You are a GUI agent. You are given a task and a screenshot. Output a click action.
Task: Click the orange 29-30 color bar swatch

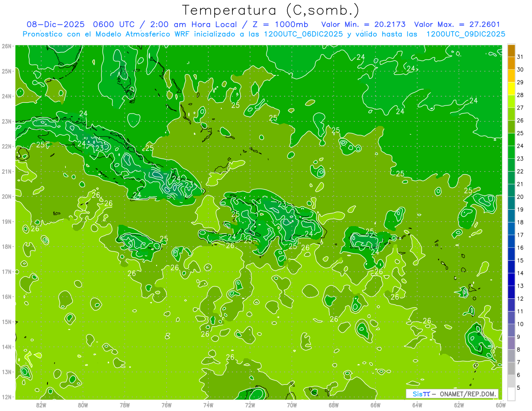click(511, 76)
